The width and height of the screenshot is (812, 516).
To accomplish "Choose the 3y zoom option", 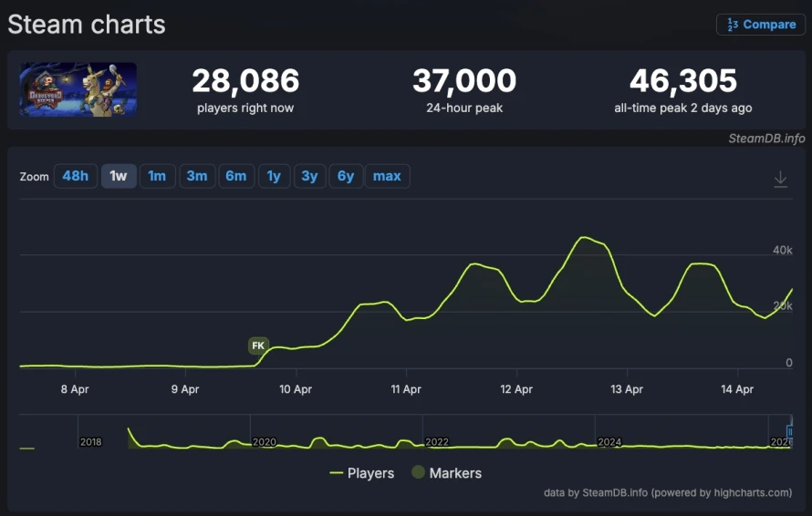I will point(309,176).
